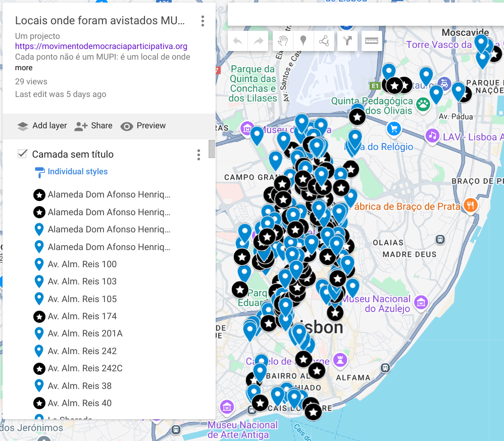The width and height of the screenshot is (504, 441).
Task: Click the Add layer icon
Action: (x=23, y=126)
